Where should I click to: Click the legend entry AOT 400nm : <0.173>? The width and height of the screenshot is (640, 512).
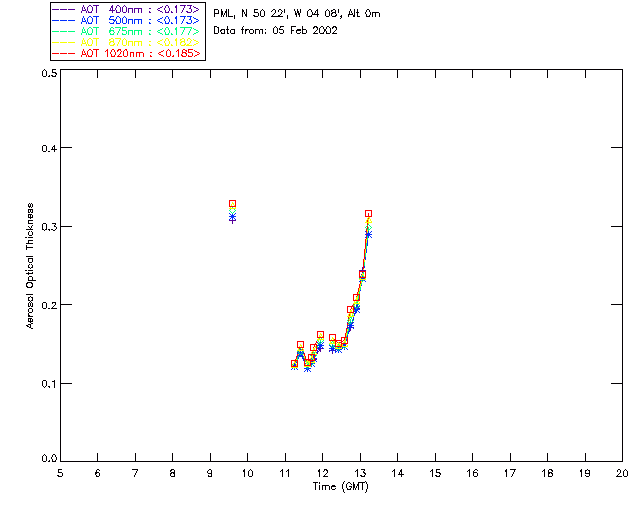(127, 9)
